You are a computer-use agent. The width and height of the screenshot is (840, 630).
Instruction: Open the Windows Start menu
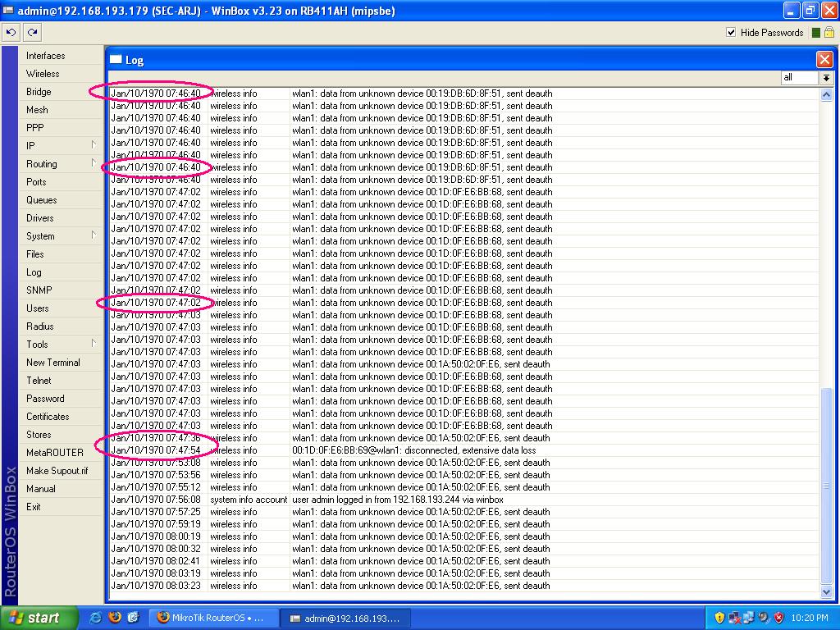(x=39, y=618)
